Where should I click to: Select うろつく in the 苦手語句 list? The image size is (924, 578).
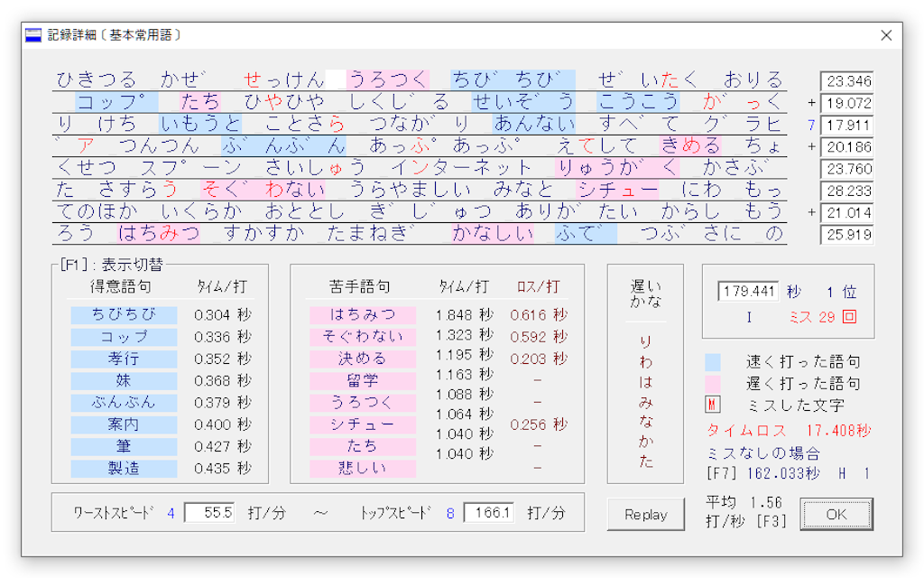click(x=363, y=402)
